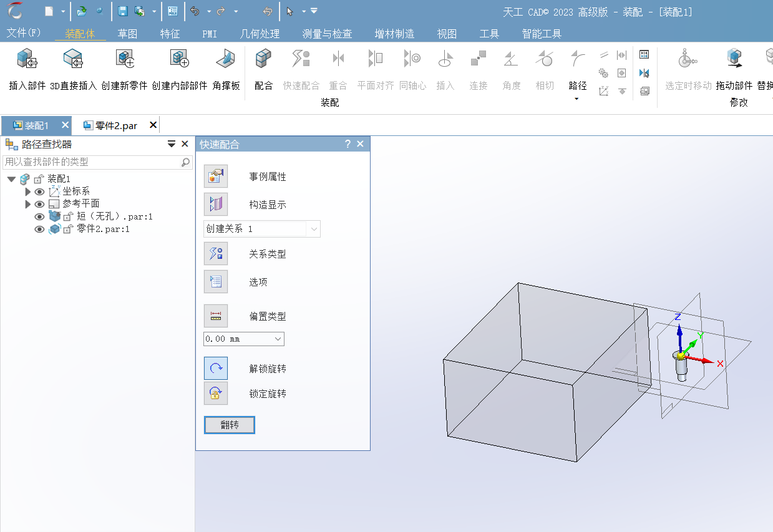Click the 创建新零件 icon

124,59
